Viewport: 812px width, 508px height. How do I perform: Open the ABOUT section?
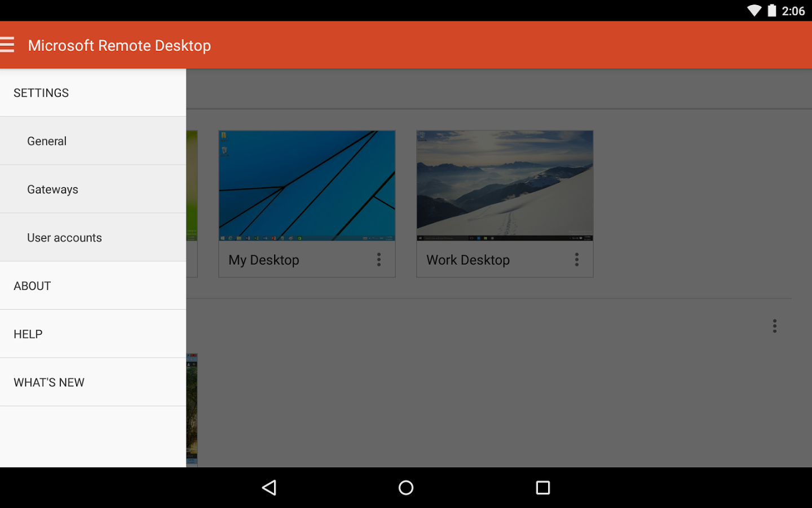pyautogui.click(x=32, y=286)
